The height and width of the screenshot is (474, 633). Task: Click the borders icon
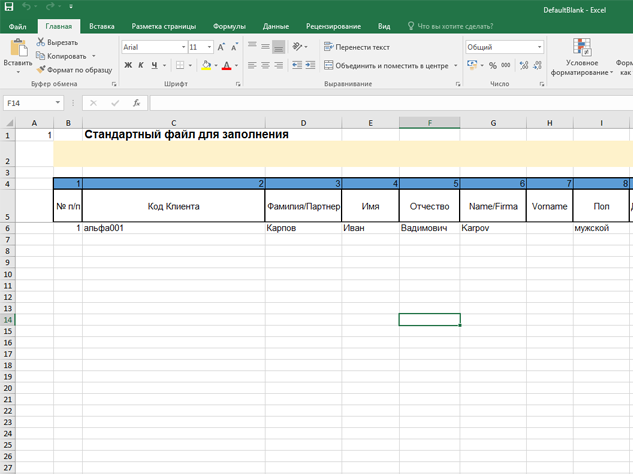click(x=180, y=65)
